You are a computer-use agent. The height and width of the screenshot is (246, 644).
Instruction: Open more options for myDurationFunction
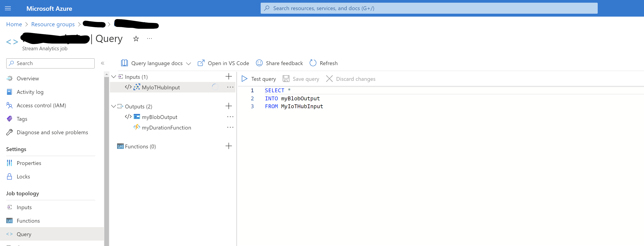[x=230, y=127]
